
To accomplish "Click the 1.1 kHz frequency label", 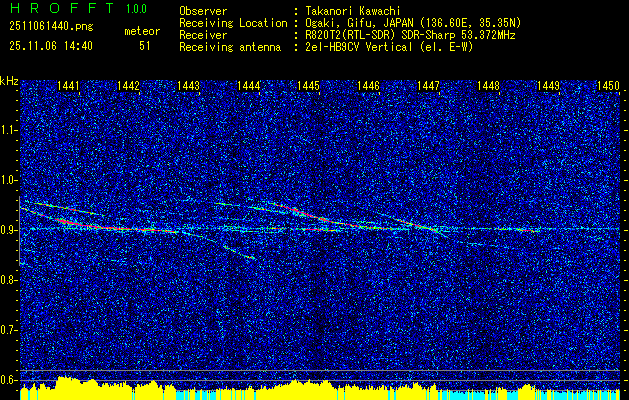I will [8, 130].
